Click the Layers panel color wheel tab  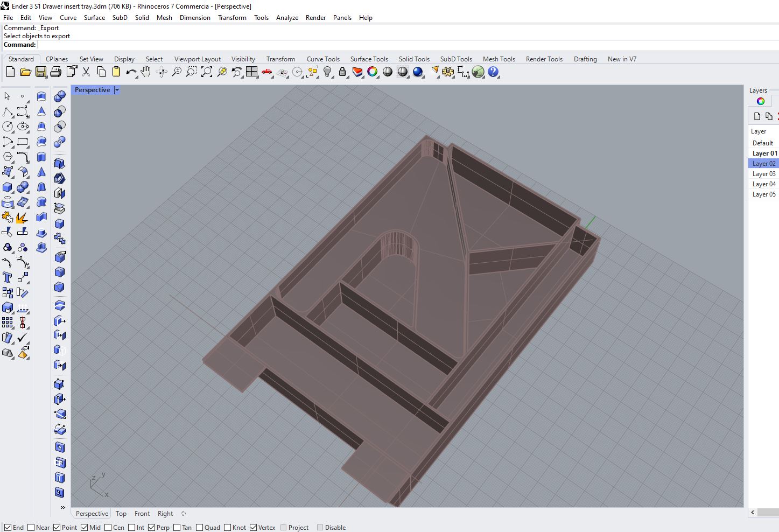(x=761, y=101)
